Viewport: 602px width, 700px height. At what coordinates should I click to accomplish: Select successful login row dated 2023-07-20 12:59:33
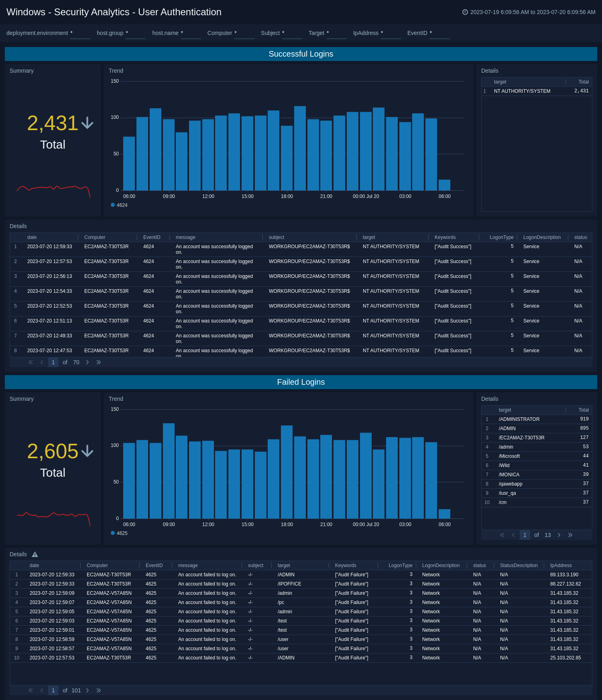[301, 249]
